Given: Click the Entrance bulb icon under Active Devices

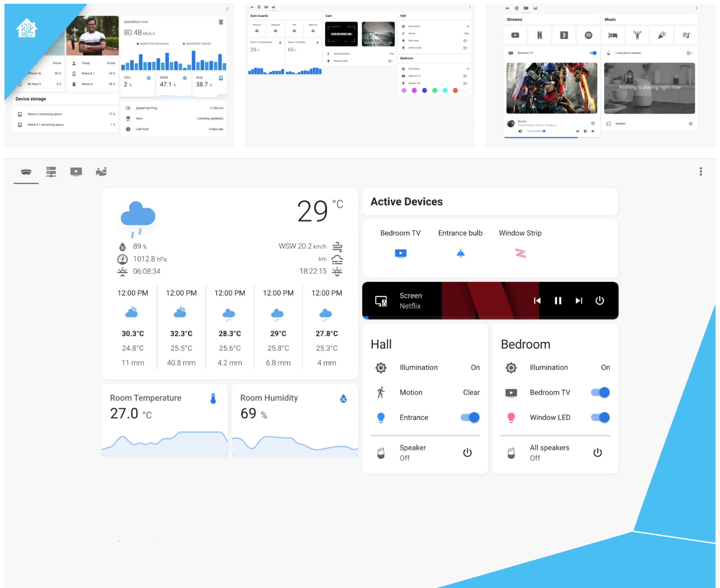Looking at the screenshot, I should pos(460,253).
